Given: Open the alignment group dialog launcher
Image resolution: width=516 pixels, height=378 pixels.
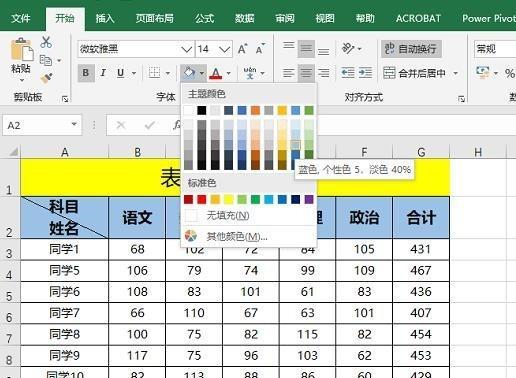Looking at the screenshot, I should [461, 99].
